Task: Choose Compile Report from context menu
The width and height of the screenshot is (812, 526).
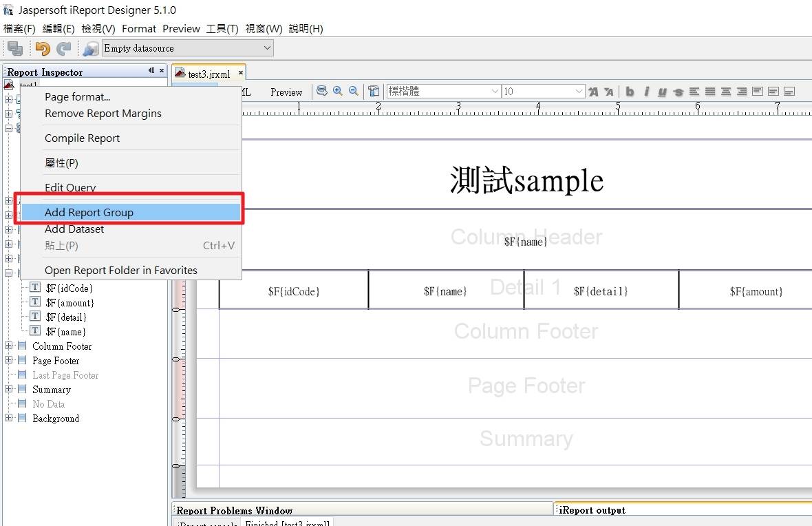Action: [131, 138]
